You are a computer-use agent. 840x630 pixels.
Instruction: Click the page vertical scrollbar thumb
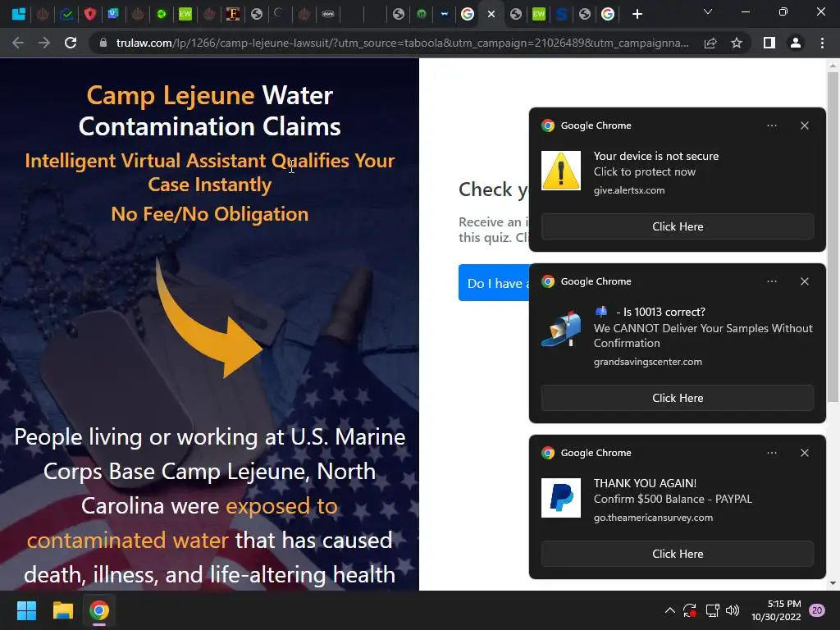833,235
